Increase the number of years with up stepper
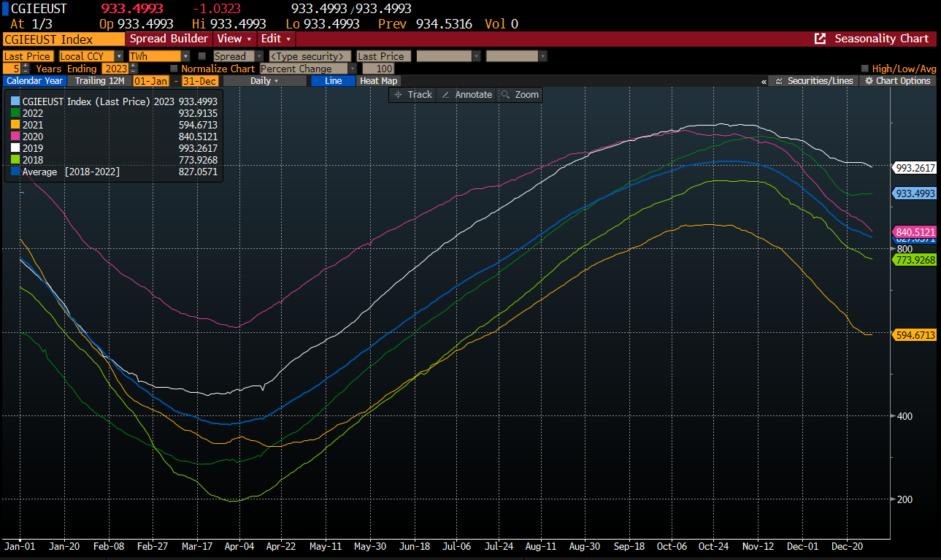 26,66
